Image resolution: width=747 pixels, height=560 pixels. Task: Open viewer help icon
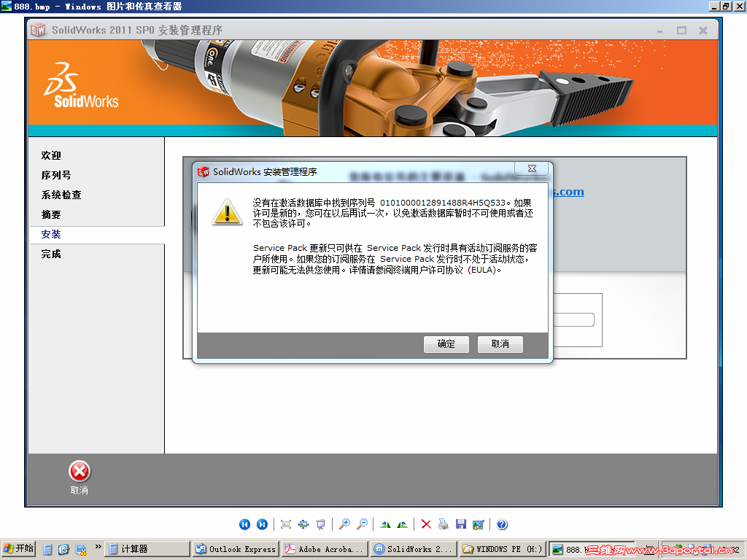502,524
